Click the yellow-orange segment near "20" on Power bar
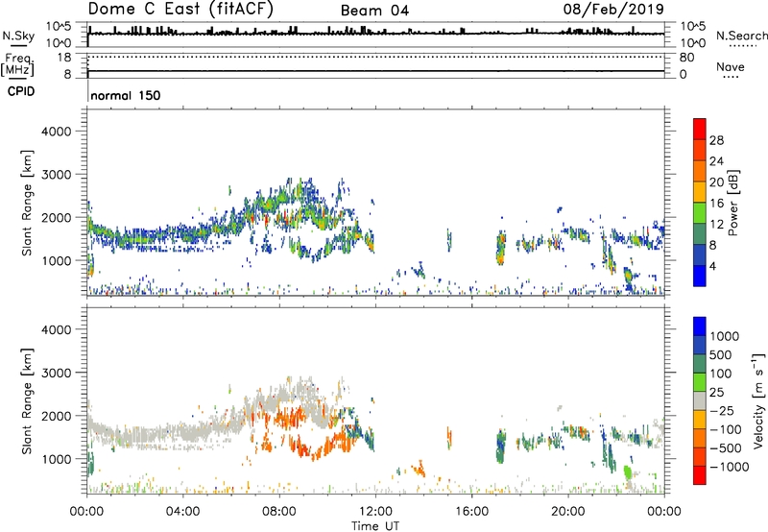768x532 pixels. [700, 191]
